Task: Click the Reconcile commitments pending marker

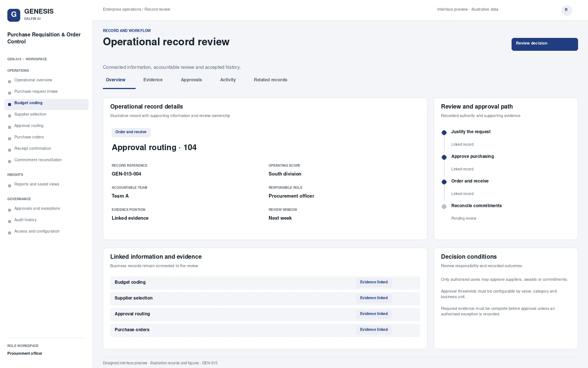Action: (444, 206)
